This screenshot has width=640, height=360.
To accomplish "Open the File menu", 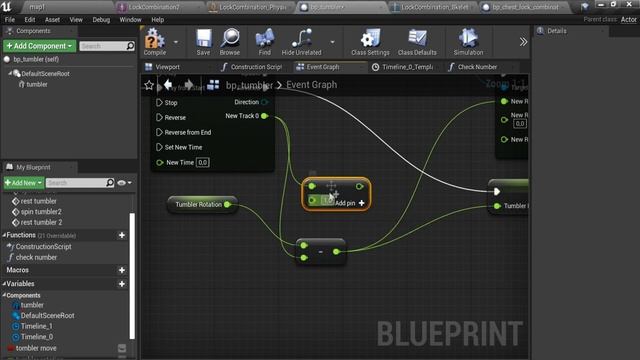I will coord(10,20).
